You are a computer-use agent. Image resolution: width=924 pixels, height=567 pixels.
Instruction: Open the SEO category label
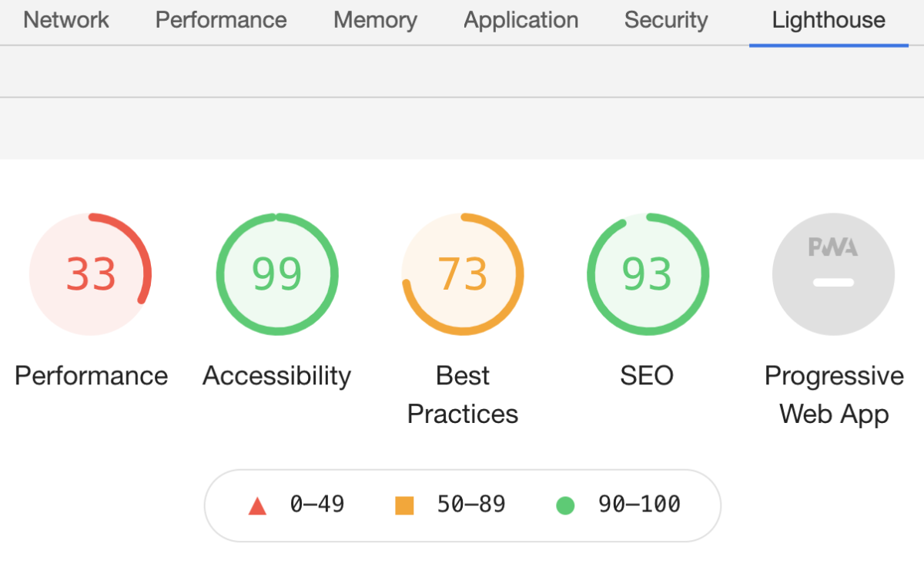(647, 376)
